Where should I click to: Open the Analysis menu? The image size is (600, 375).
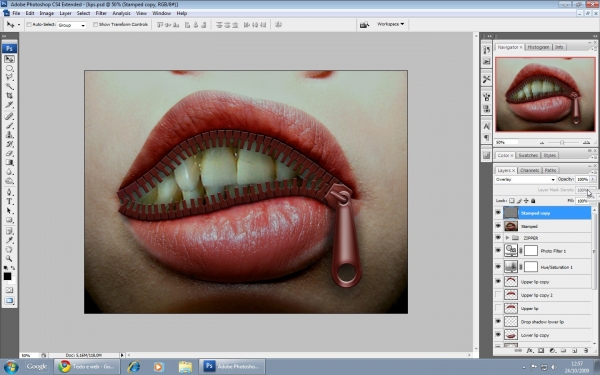[x=121, y=13]
